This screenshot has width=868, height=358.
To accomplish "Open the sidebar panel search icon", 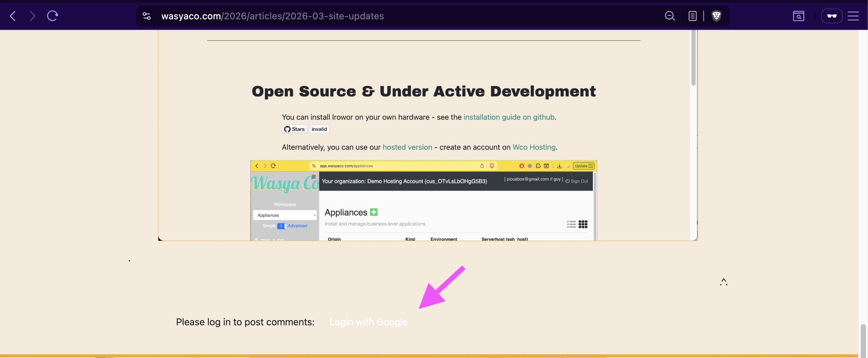I will click(798, 16).
